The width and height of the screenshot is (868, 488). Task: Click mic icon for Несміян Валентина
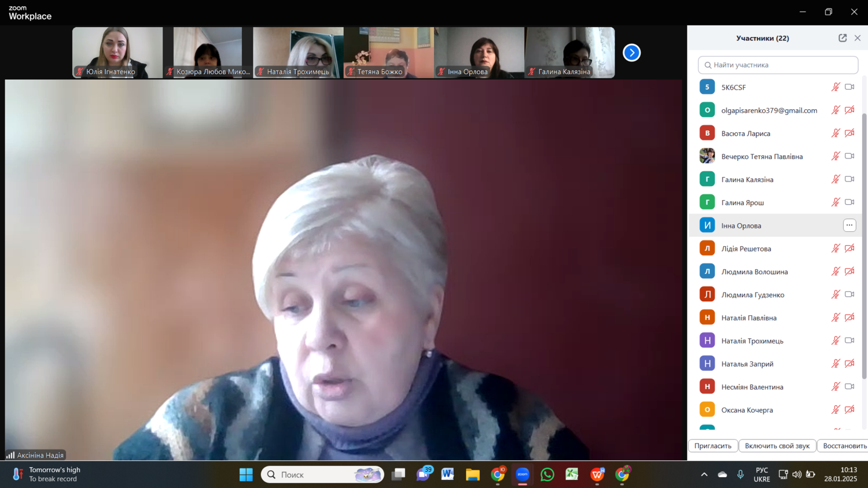[x=836, y=387]
